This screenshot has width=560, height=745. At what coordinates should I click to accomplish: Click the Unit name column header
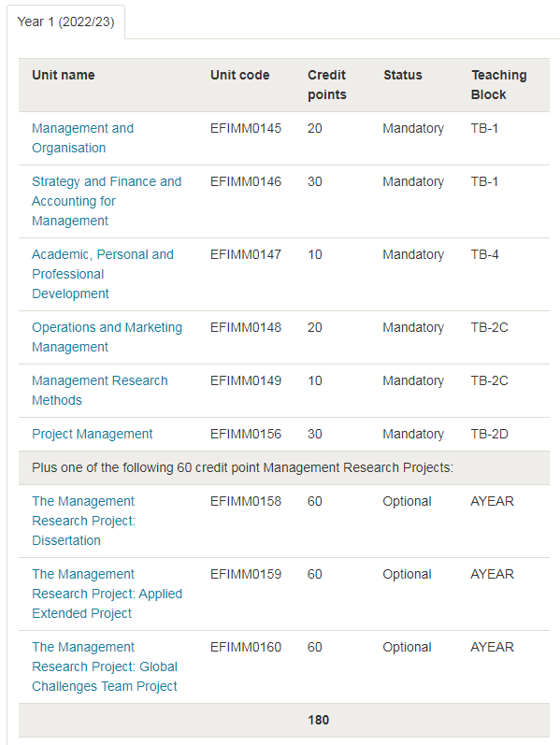(x=64, y=75)
